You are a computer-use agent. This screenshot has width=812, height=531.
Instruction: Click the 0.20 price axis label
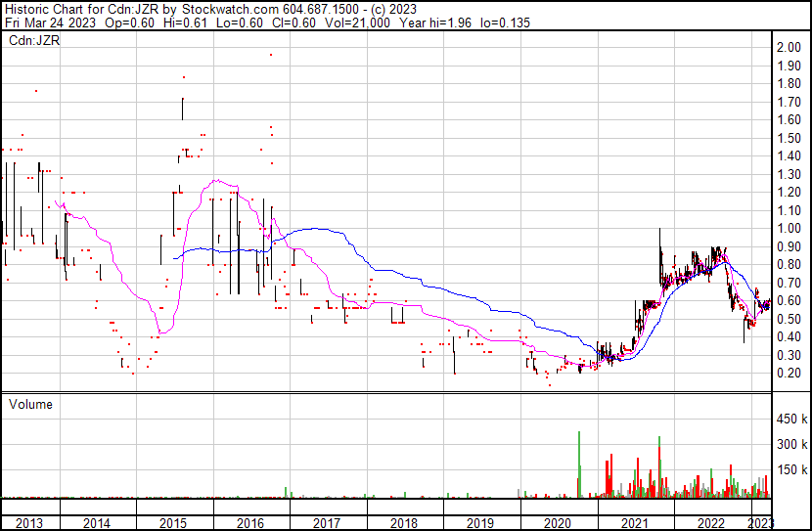pos(788,374)
